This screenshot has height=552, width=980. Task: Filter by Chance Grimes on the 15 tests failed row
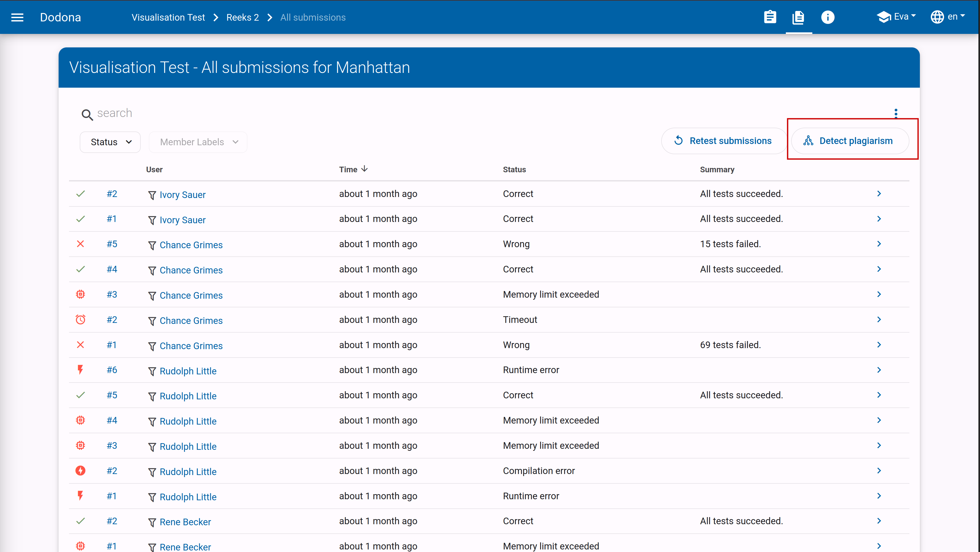152,245
